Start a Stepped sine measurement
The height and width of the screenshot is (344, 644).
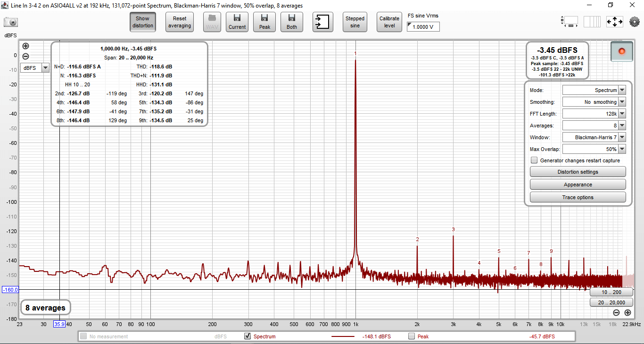(x=355, y=22)
